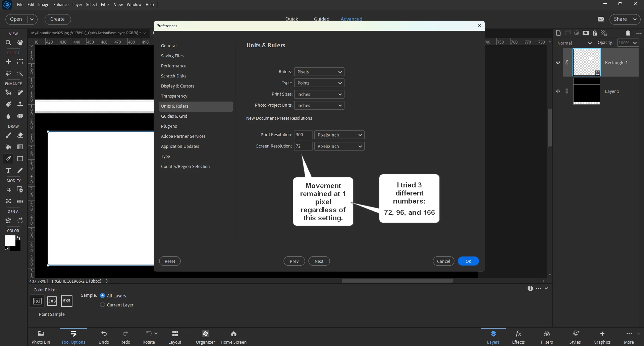
Task: Click OK in Preferences dialog
Action: pyautogui.click(x=468, y=261)
